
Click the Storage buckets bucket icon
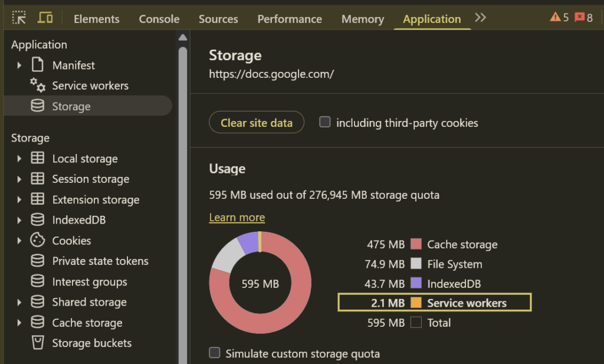tap(38, 343)
